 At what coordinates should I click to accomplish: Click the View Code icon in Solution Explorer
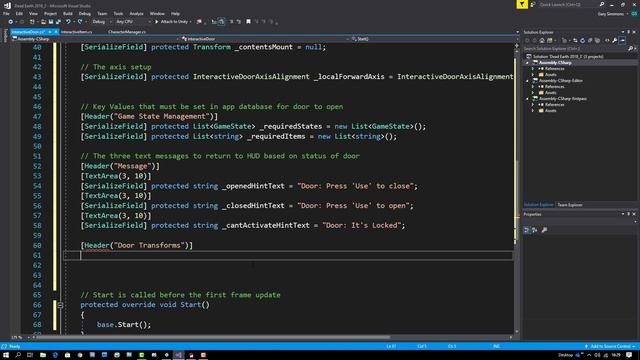(607, 40)
